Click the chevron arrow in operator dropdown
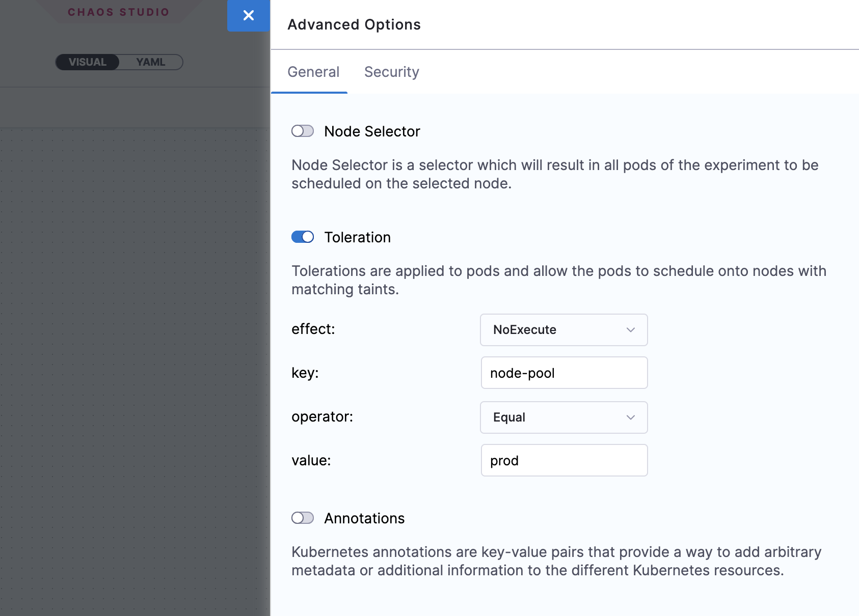The image size is (859, 616). coord(631,417)
